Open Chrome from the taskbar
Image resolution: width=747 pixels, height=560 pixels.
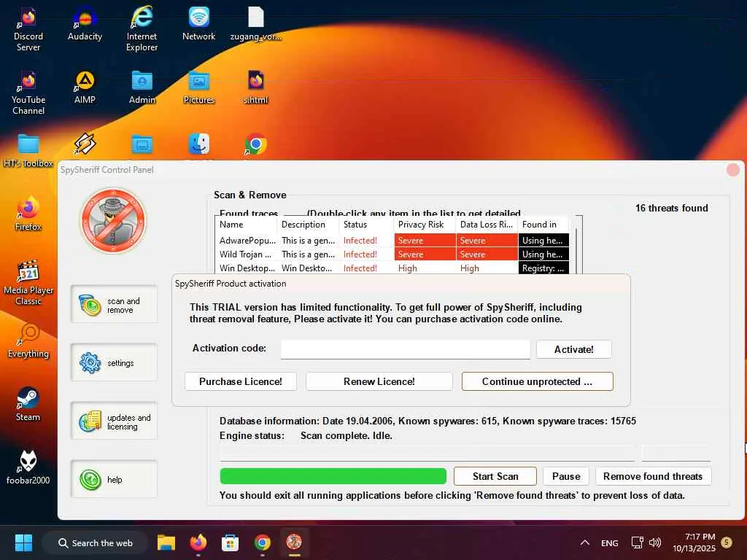click(262, 542)
